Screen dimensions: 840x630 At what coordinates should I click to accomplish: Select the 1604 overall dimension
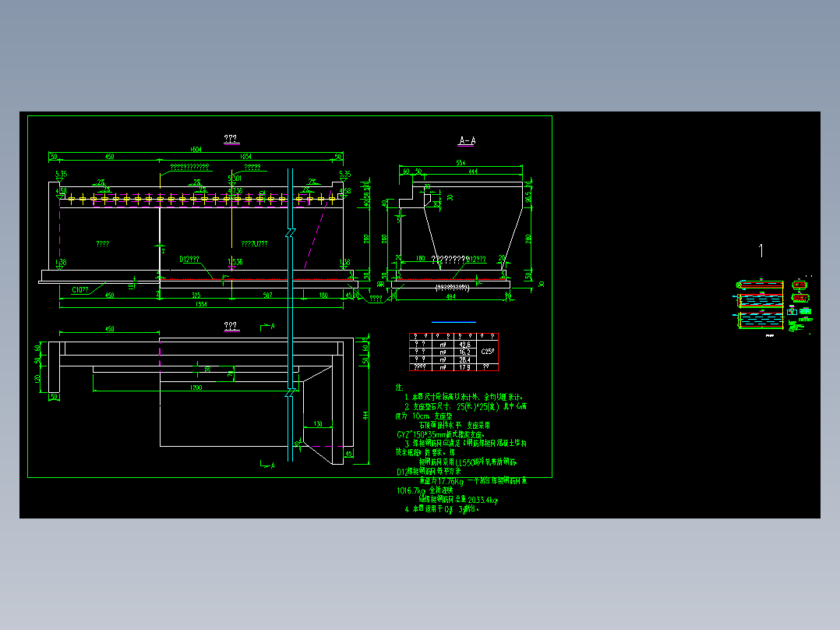click(196, 150)
